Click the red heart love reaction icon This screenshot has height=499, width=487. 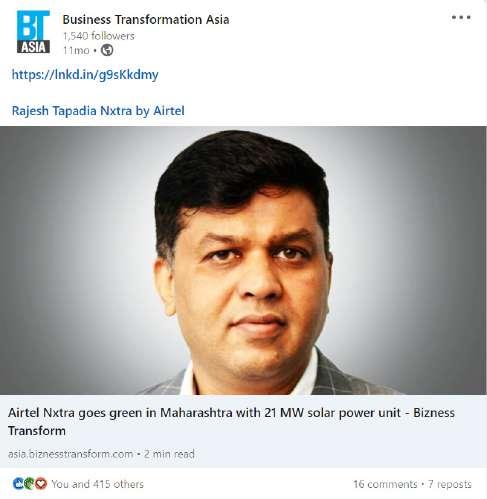click(41, 483)
